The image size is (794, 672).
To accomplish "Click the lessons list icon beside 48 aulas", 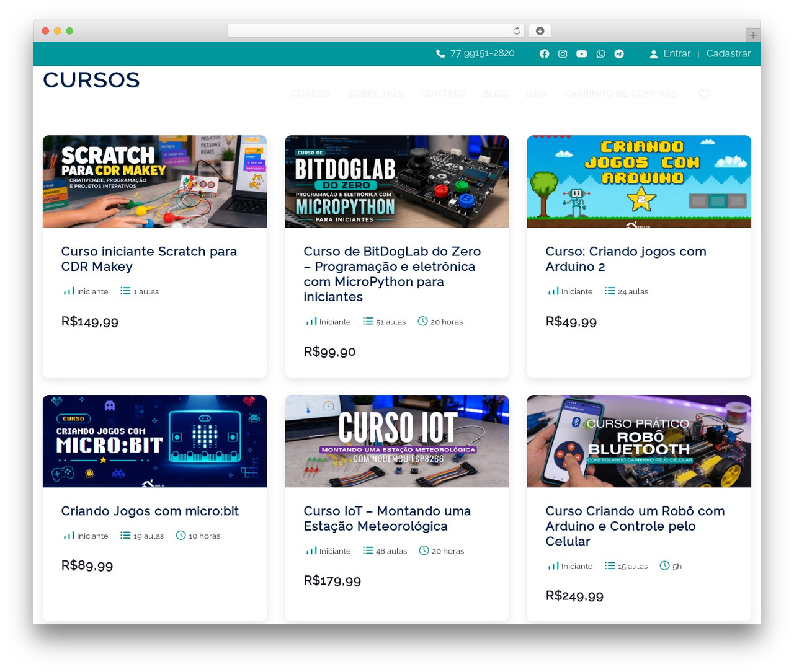I will pyautogui.click(x=368, y=550).
